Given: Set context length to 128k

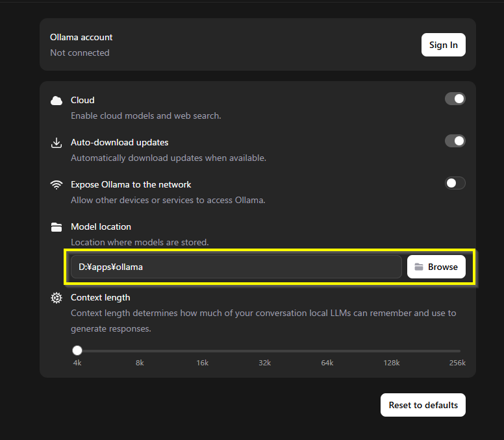Looking at the screenshot, I should [x=391, y=351].
